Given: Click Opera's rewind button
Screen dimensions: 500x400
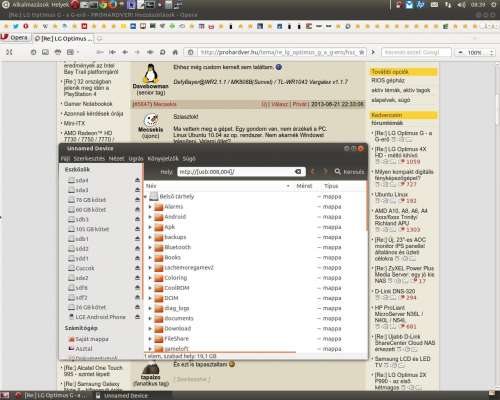Looking at the screenshot, I should [x=112, y=52].
